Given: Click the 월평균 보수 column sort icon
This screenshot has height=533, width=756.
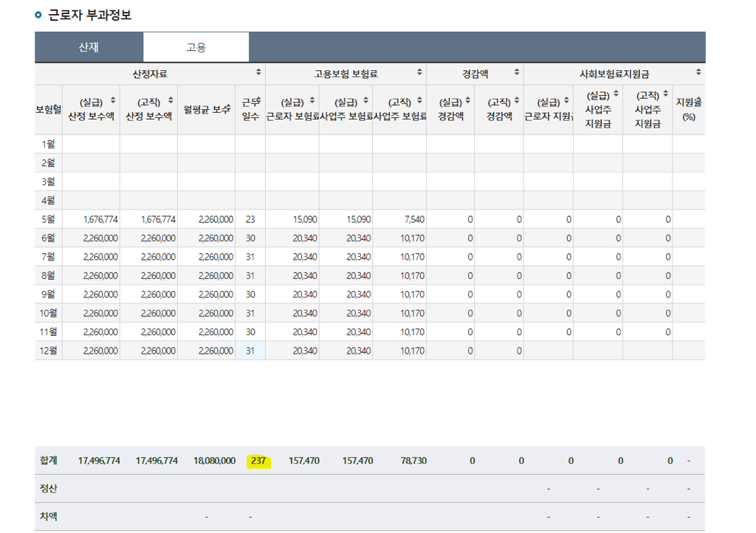Looking at the screenshot, I should (x=228, y=109).
